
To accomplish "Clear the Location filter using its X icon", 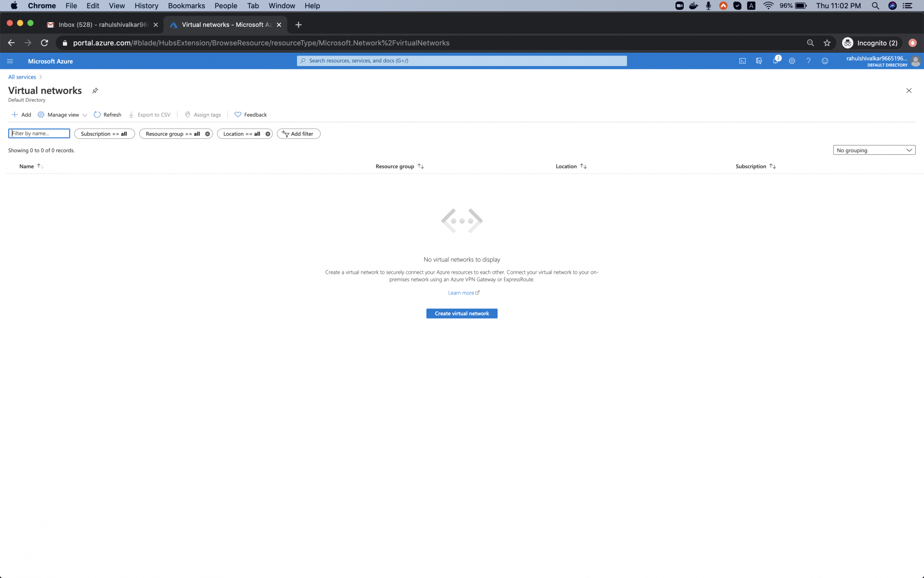I will coord(267,134).
